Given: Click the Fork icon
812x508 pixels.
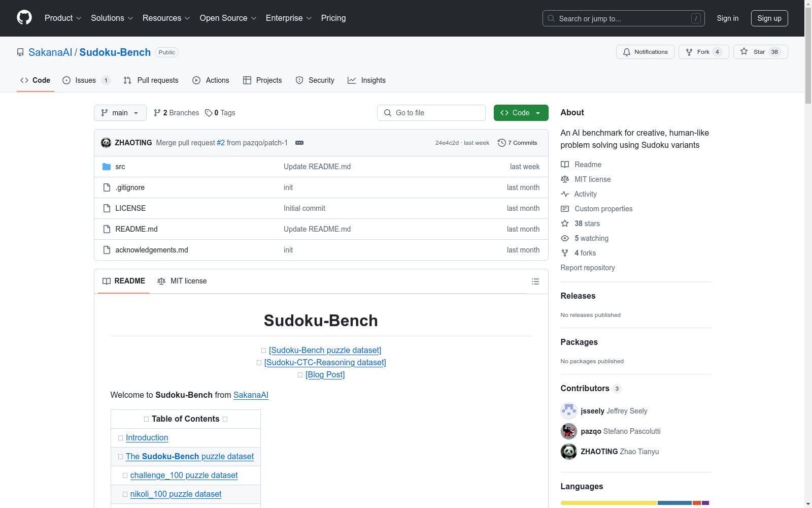Looking at the screenshot, I should tap(689, 52).
